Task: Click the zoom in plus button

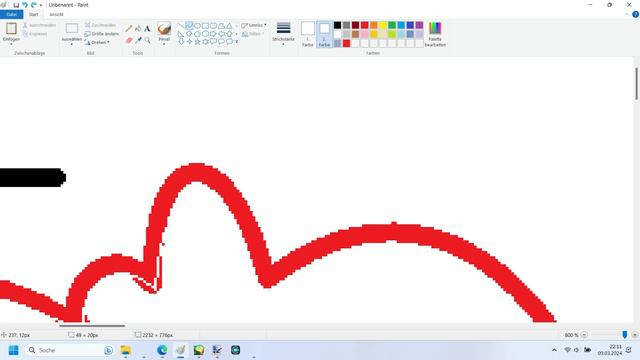Action: click(635, 335)
